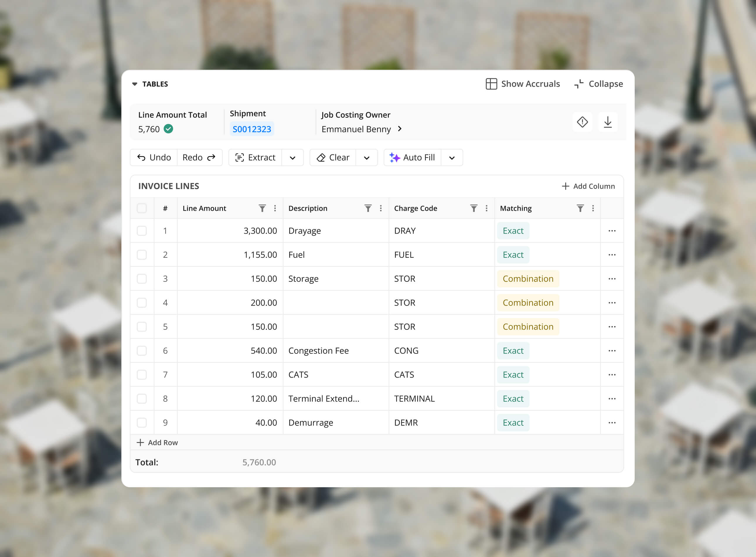Add a new row to invoice lines

(x=157, y=443)
